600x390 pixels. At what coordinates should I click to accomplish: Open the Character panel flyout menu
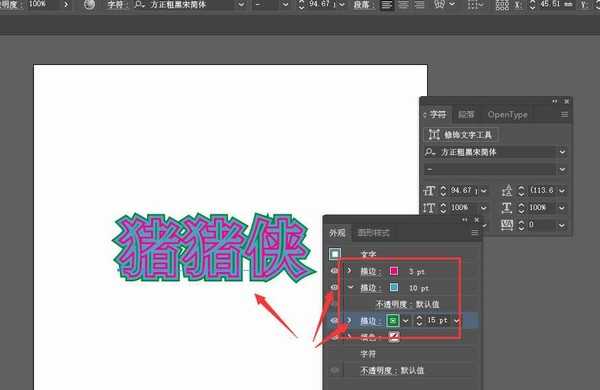[x=564, y=115]
